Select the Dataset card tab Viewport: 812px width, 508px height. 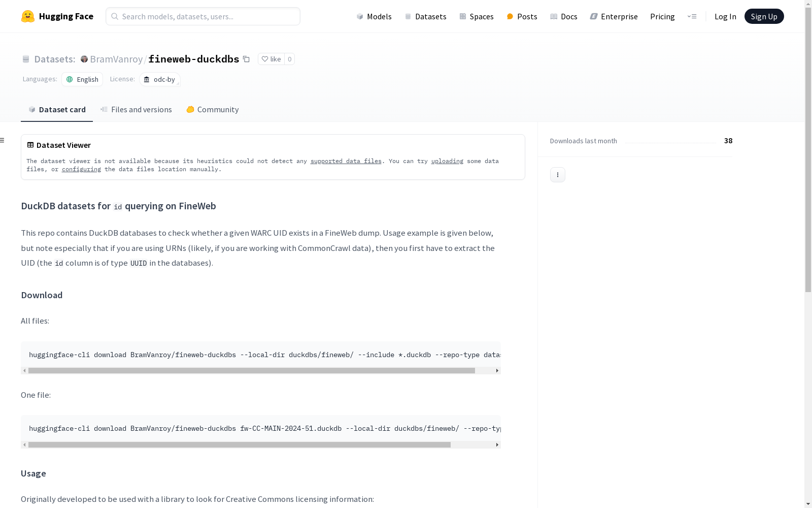pos(57,109)
